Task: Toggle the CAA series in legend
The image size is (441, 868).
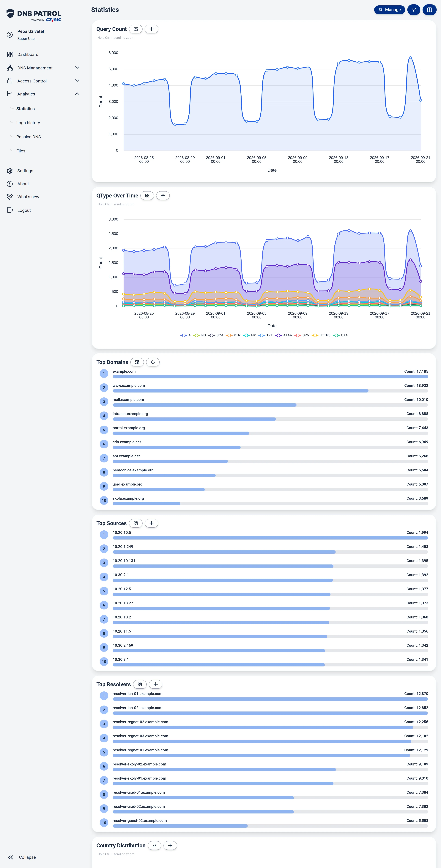Action: 340,335
